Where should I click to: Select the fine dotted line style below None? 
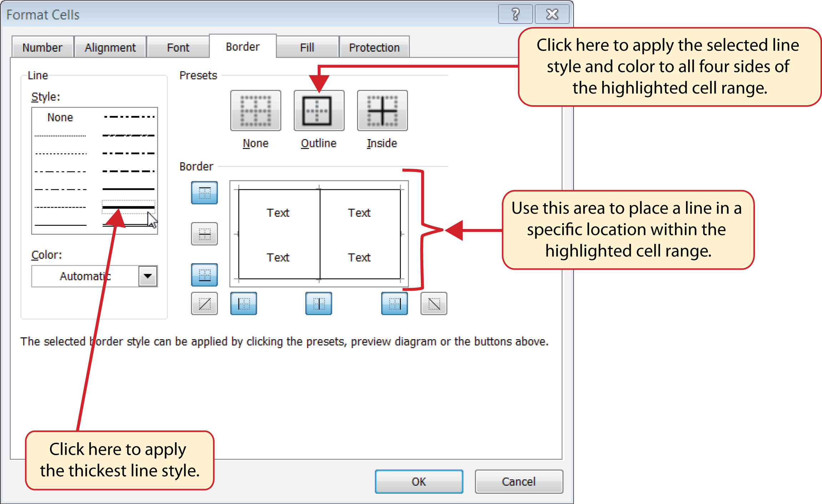point(60,136)
